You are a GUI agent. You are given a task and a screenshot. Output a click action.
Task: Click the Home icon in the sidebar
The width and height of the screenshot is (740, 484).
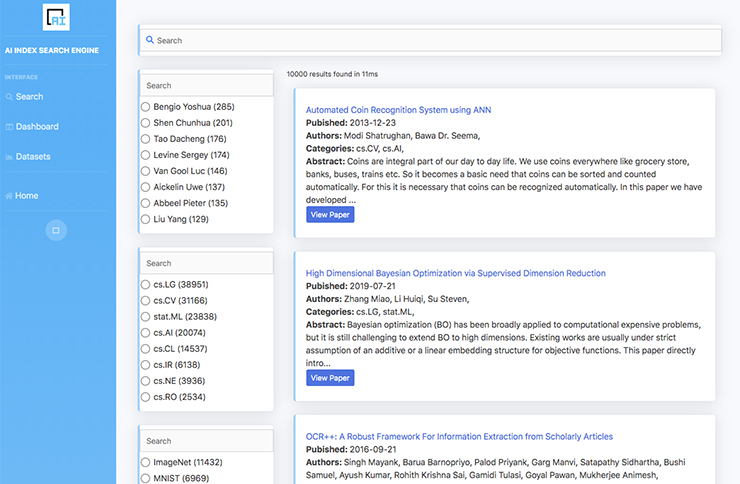9,196
